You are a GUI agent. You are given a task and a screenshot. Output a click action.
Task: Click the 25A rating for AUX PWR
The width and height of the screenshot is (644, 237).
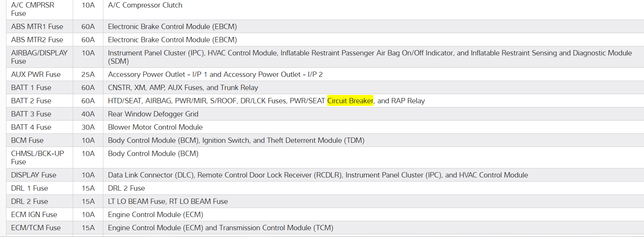tap(88, 74)
